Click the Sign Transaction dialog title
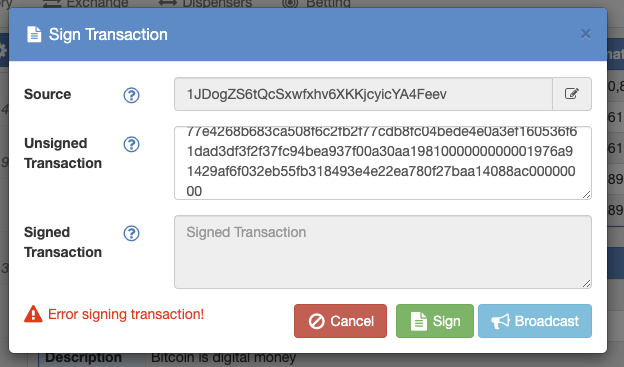Screen dimensions: 624x367 point(108,35)
